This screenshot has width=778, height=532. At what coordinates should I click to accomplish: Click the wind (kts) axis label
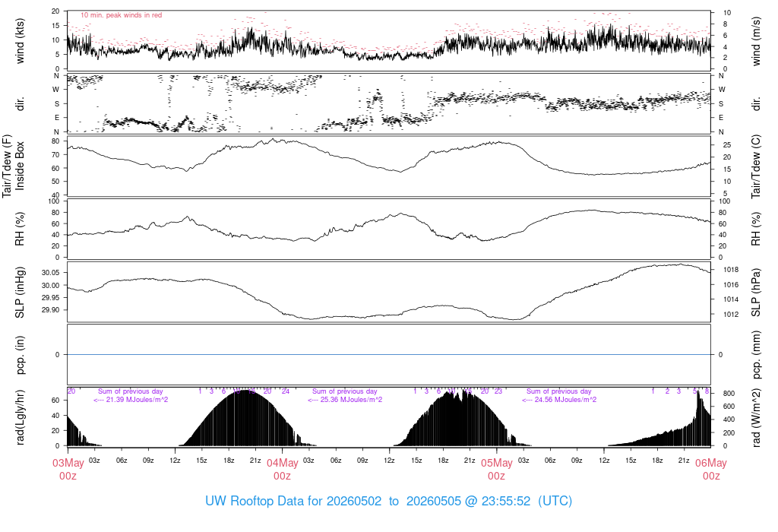click(20, 41)
